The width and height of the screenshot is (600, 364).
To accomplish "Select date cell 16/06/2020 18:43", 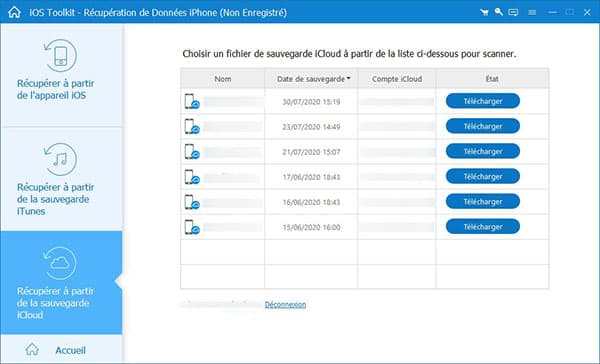I will click(x=311, y=202).
